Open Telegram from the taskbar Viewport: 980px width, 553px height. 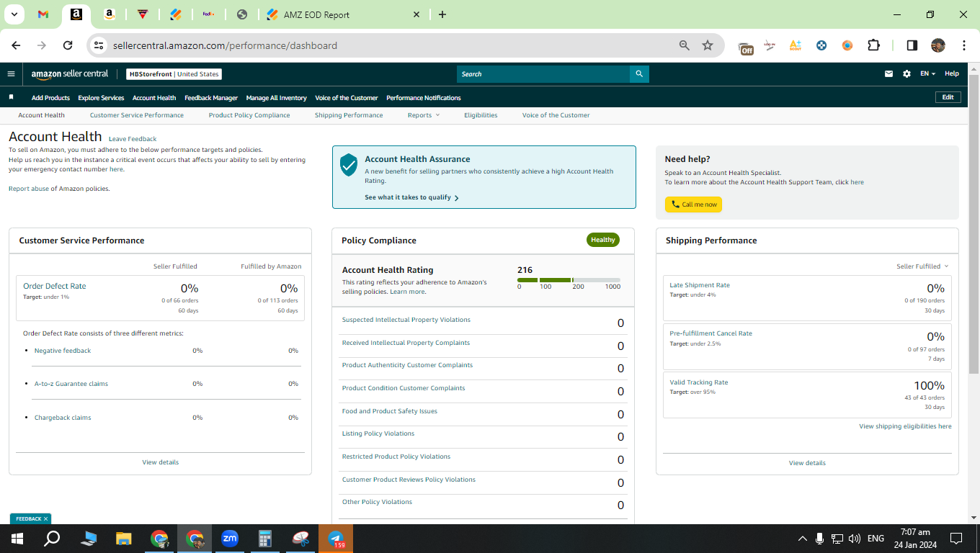click(336, 538)
